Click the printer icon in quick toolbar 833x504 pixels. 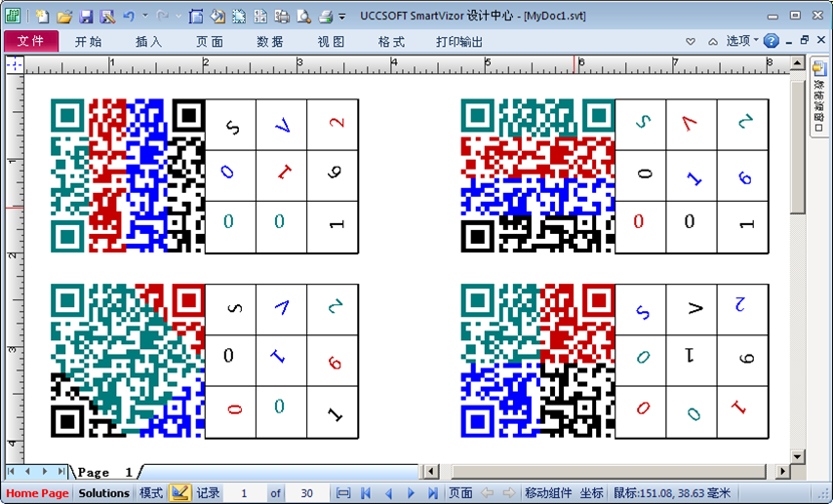(x=325, y=17)
